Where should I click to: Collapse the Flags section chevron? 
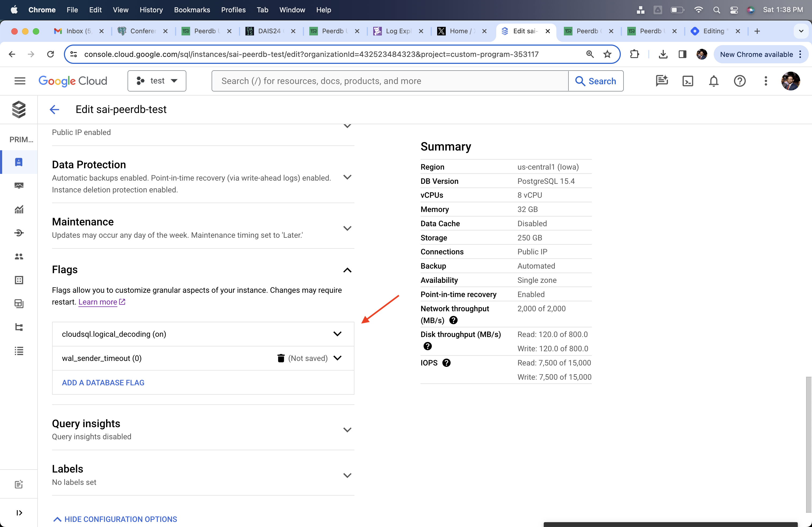347,269
